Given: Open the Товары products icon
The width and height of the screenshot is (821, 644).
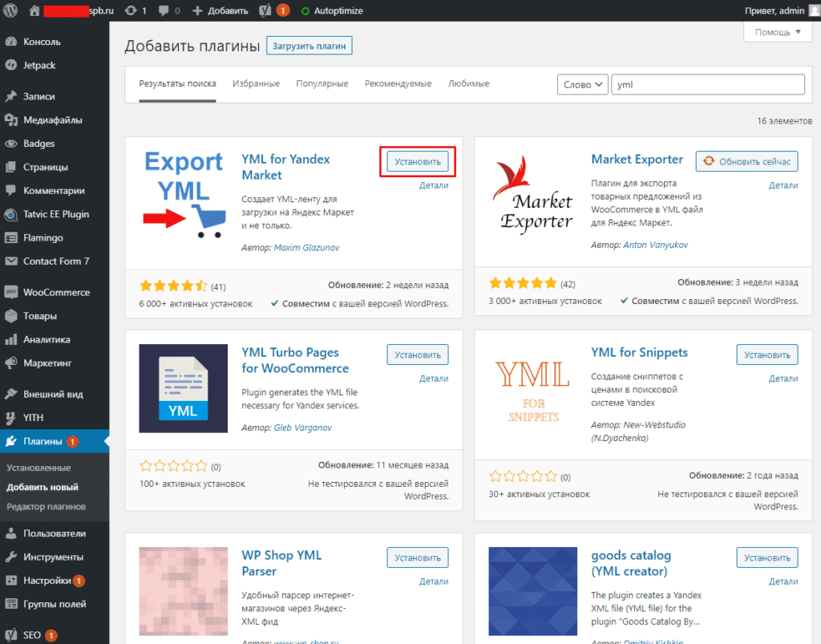Looking at the screenshot, I should pos(11,316).
